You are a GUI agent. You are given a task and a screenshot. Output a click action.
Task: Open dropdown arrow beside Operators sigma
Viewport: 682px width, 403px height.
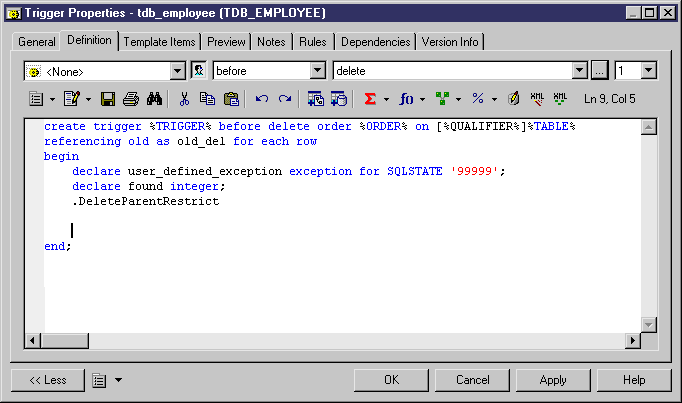click(x=386, y=100)
